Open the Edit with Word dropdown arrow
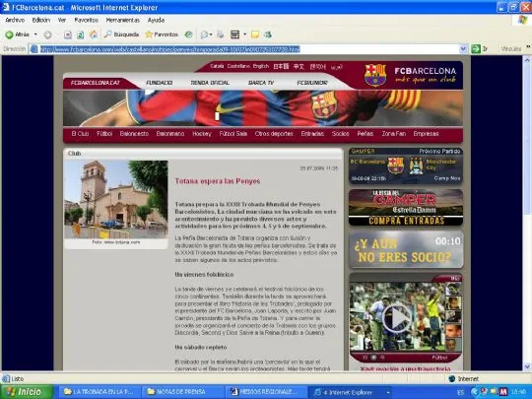 coord(244,34)
